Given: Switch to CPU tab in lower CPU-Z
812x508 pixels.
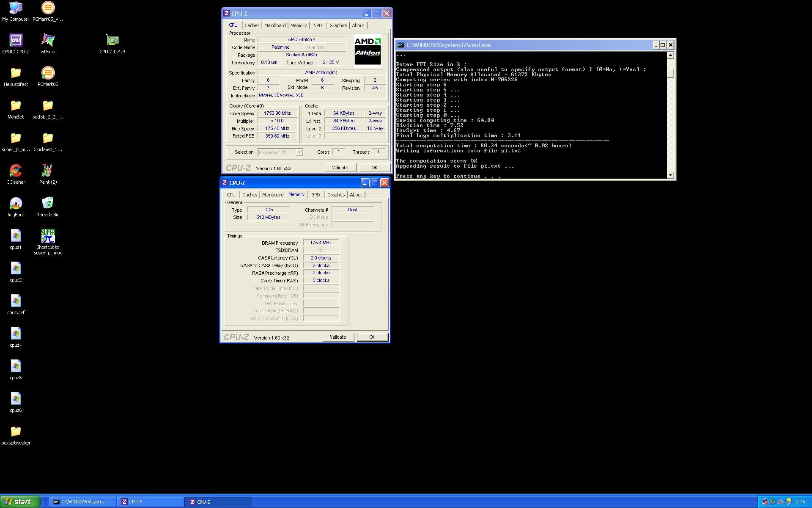Looking at the screenshot, I should [231, 195].
